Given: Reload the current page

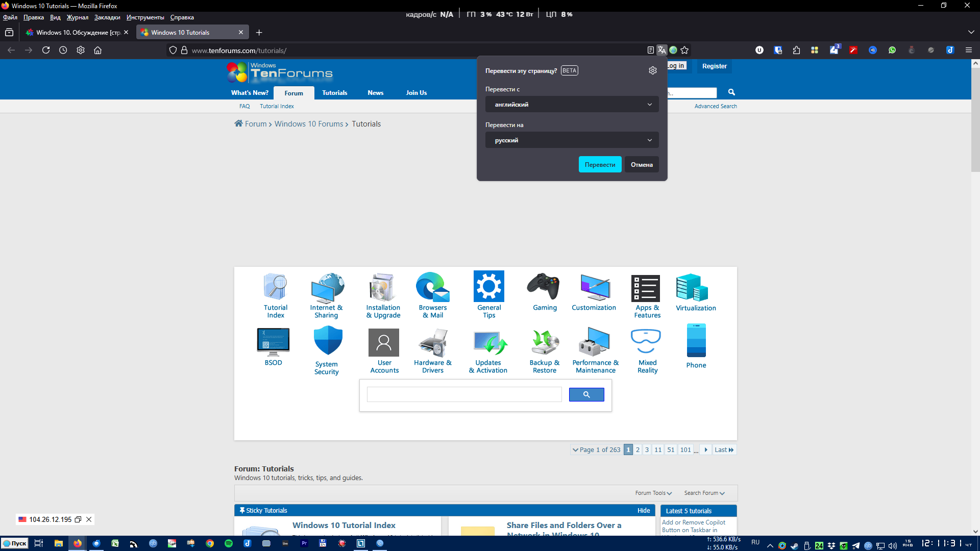Looking at the screenshot, I should (x=46, y=50).
